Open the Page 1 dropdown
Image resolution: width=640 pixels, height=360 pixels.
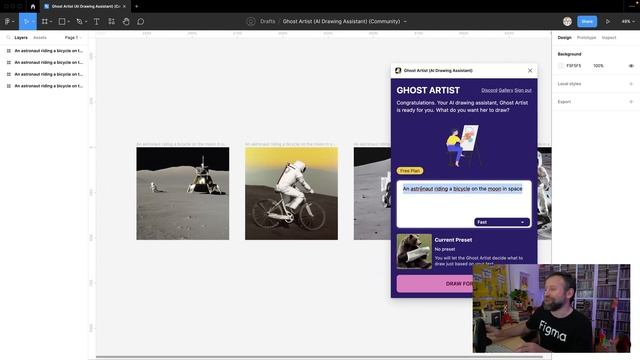73,38
